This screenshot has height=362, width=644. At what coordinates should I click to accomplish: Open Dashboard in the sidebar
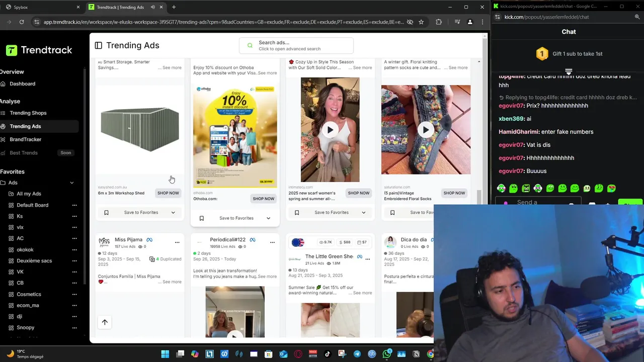click(x=22, y=83)
